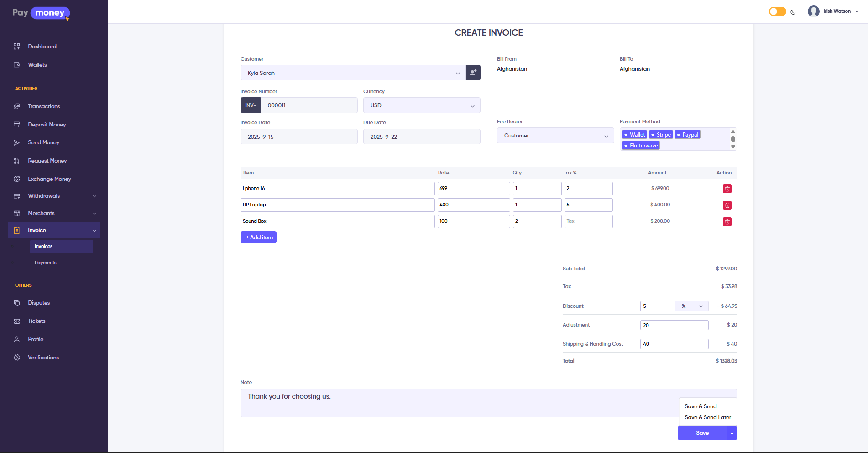Click the Invoice Date field
Viewport: 868px width, 453px height.
(298, 137)
